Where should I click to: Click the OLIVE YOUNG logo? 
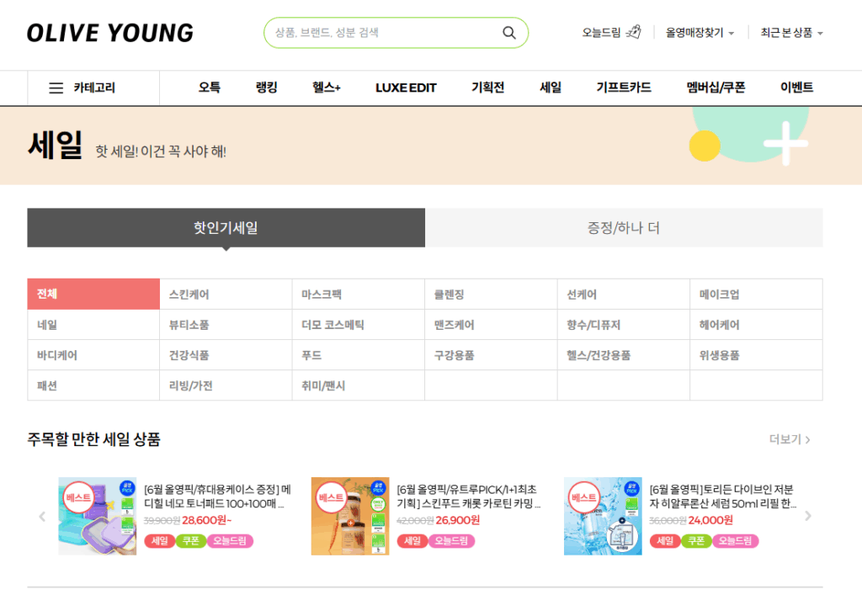[110, 33]
